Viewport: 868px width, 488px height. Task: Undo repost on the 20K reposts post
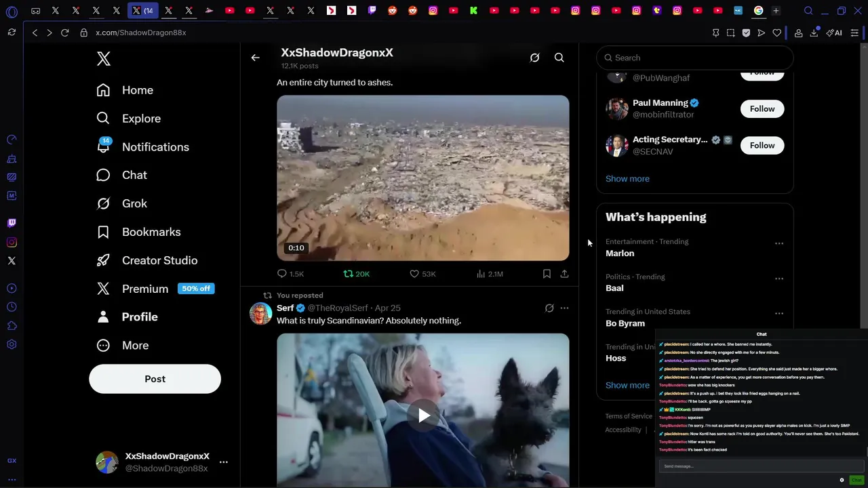[x=356, y=274]
